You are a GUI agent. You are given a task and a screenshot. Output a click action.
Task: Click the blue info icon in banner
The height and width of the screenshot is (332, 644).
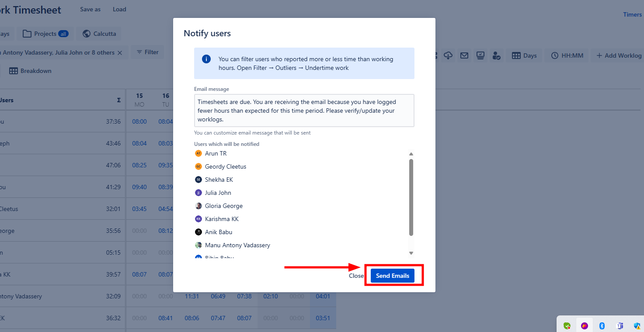click(x=206, y=59)
